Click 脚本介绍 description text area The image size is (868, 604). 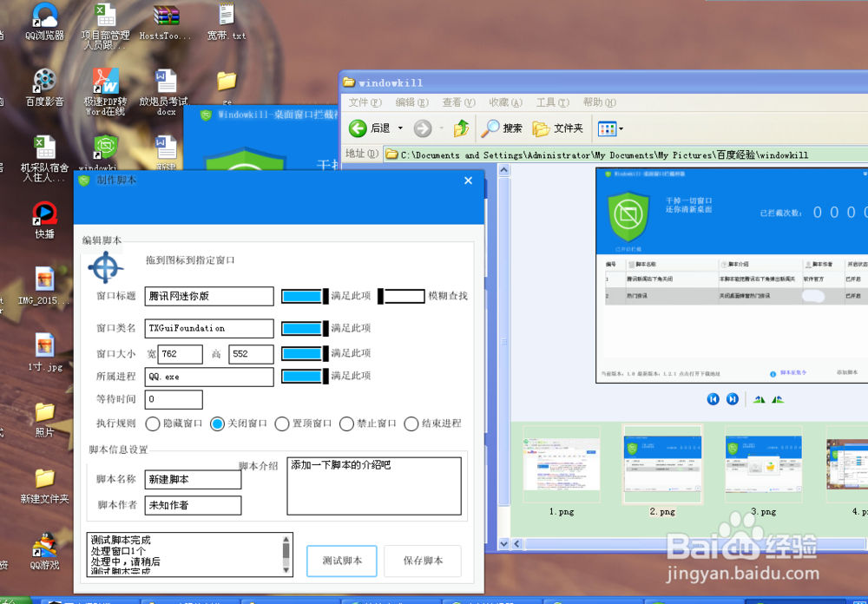[374, 486]
